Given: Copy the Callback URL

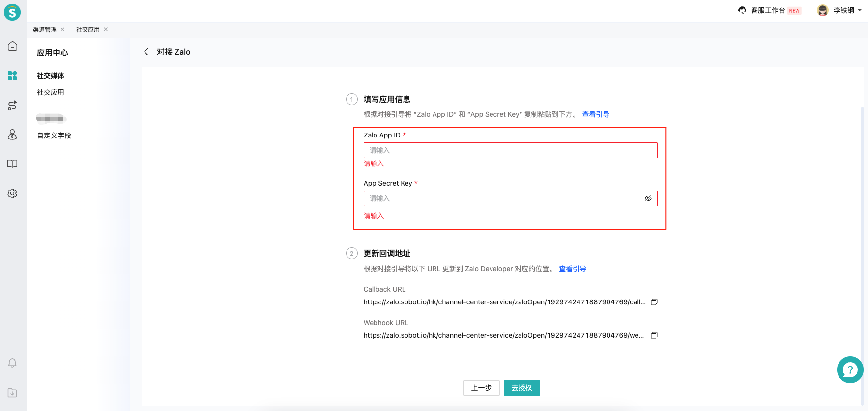Looking at the screenshot, I should (x=654, y=302).
